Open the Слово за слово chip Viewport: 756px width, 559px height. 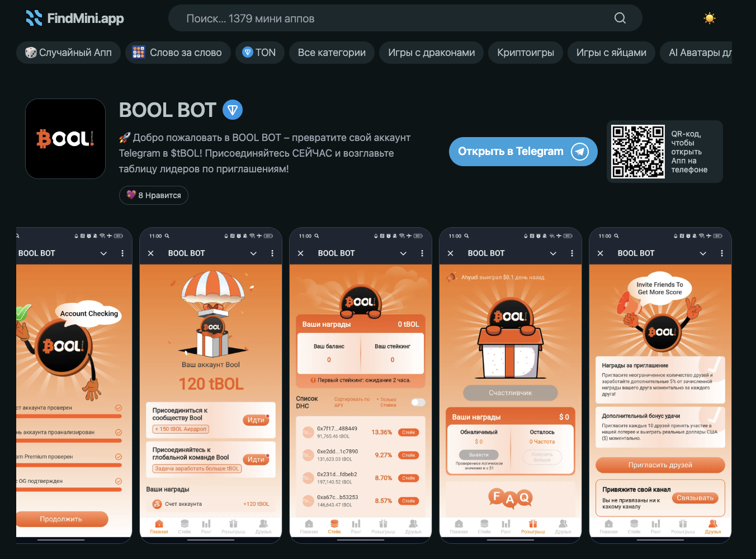(x=178, y=53)
